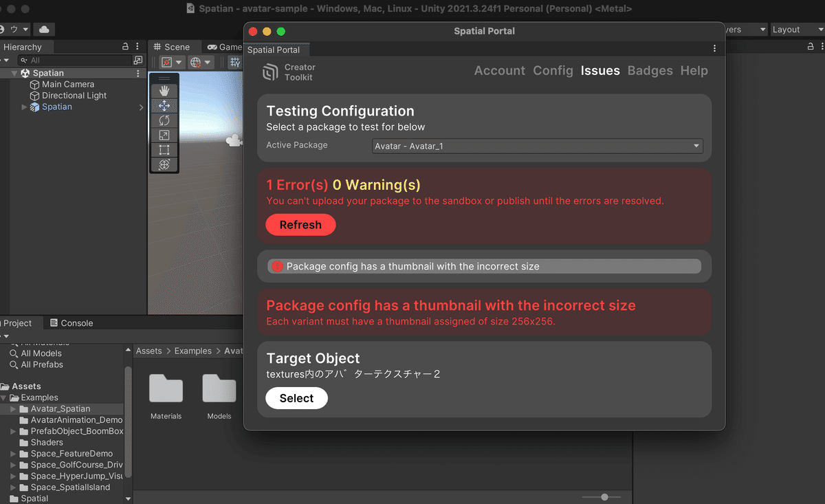825x504 pixels.
Task: Select the Spatian prefab in Hierarchy
Action: coord(57,107)
